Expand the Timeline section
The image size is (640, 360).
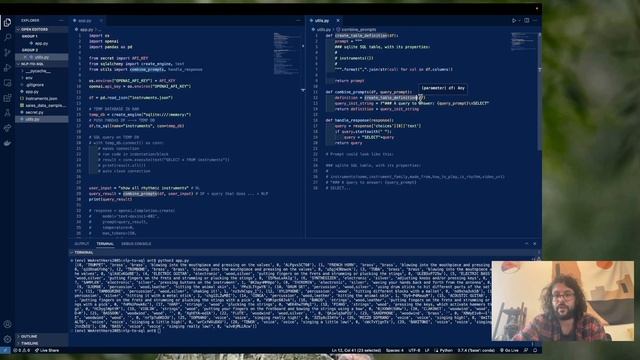coord(41,343)
